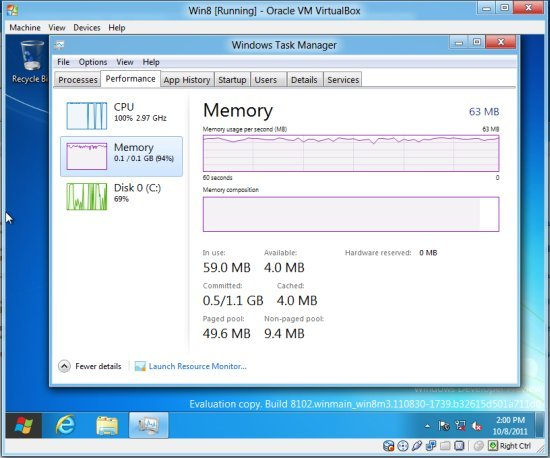Switch to the Performance tab

pyautogui.click(x=130, y=79)
